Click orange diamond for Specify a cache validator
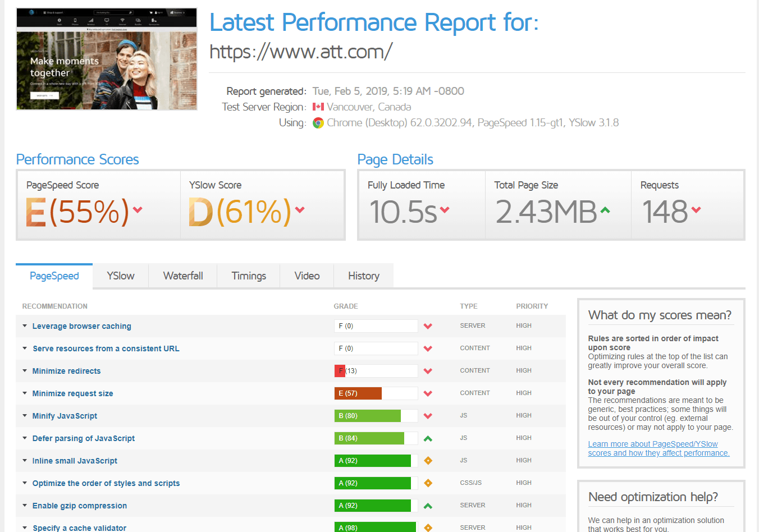This screenshot has width=759, height=532. click(428, 528)
